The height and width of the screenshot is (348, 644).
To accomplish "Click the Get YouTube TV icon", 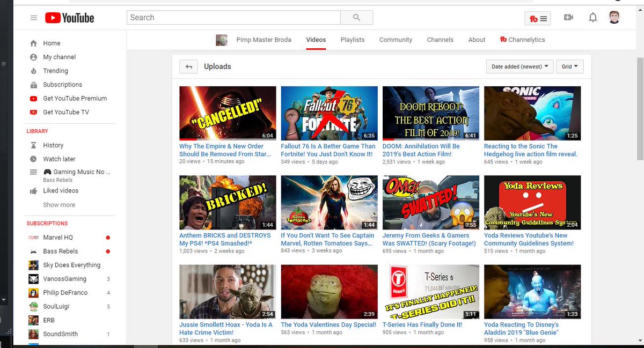I will coord(33,112).
